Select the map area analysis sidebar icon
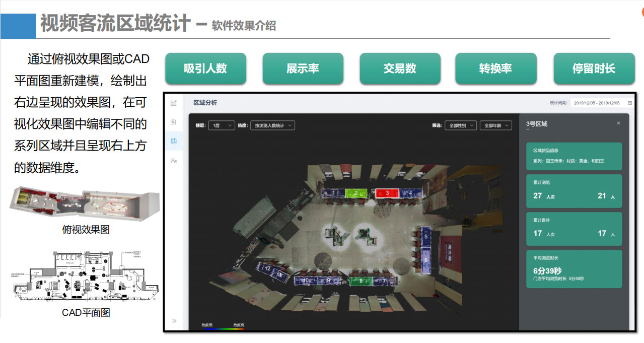The width and height of the screenshot is (644, 343). point(174,141)
